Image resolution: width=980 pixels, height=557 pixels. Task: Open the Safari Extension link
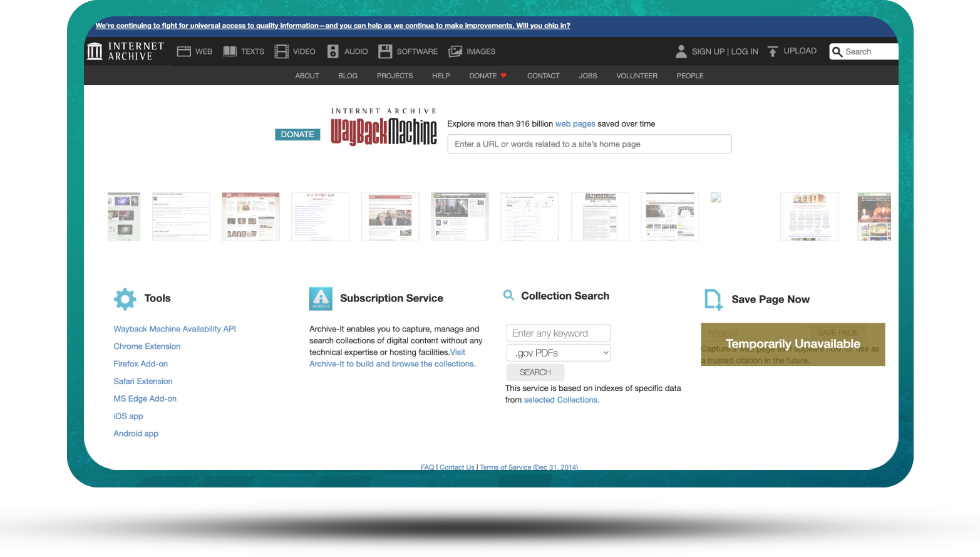click(x=143, y=382)
